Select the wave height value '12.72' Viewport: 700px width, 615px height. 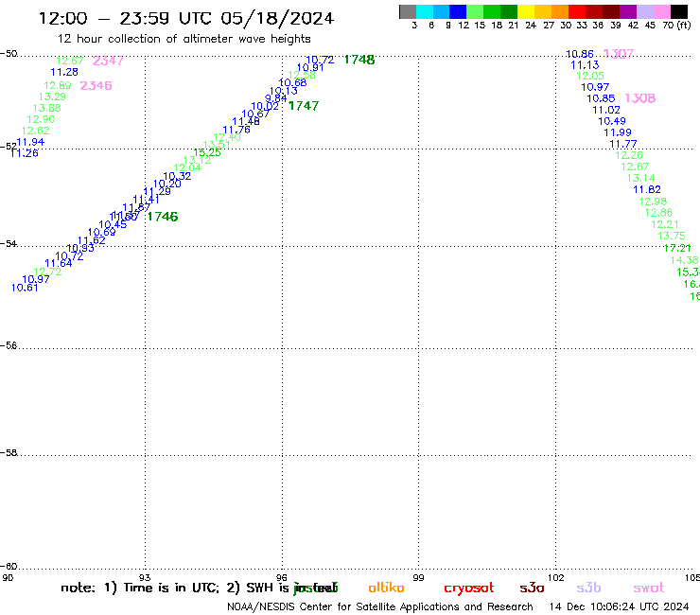(47, 272)
